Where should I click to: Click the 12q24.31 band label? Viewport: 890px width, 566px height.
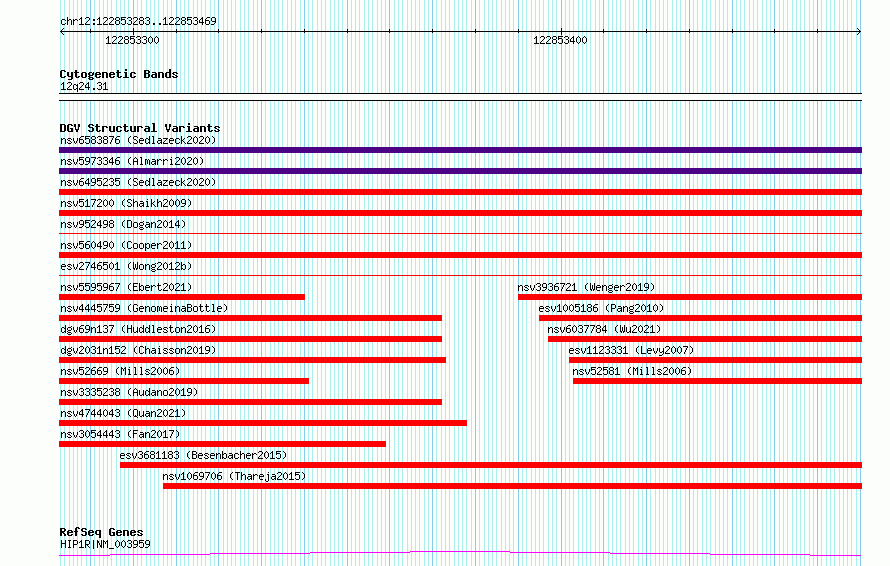pyautogui.click(x=84, y=87)
